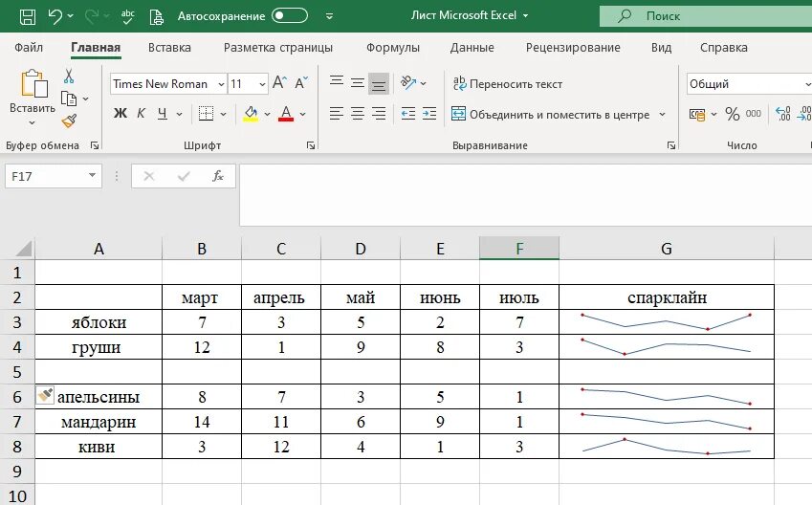Open the underline style dropdown arrow
Screen dimensions: 812x505
pyautogui.click(x=179, y=114)
